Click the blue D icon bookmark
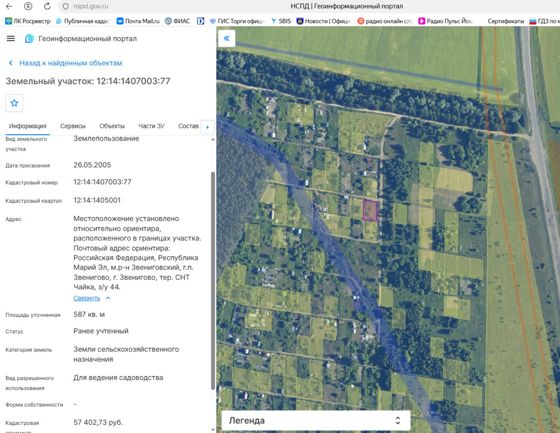Image resolution: width=560 pixels, height=433 pixels. [x=200, y=21]
